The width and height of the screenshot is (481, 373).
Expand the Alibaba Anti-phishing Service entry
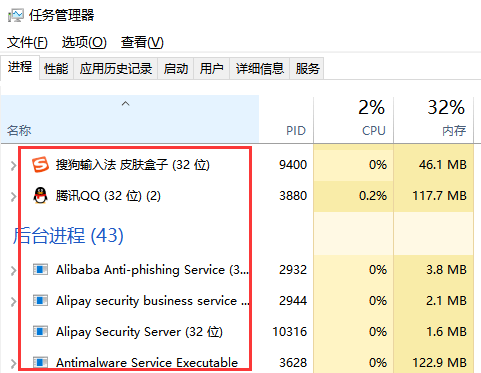point(13,270)
